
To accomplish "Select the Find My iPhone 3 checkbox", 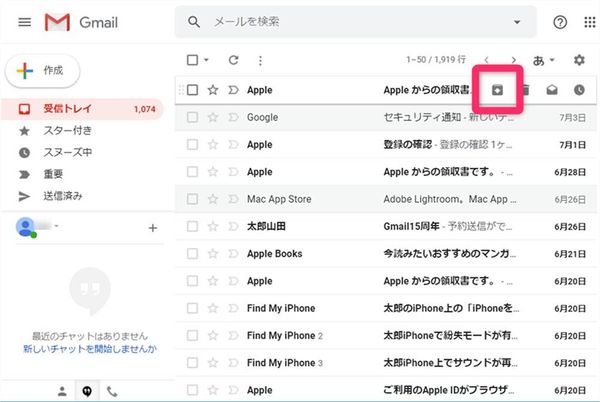I will point(192,362).
